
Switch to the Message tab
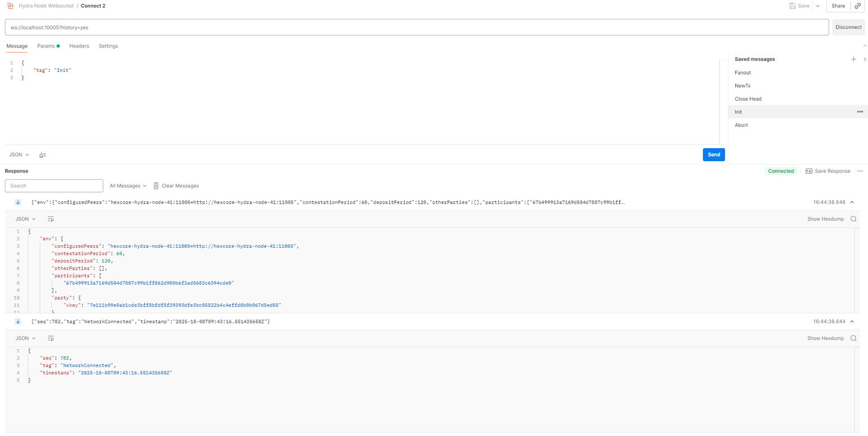point(17,46)
